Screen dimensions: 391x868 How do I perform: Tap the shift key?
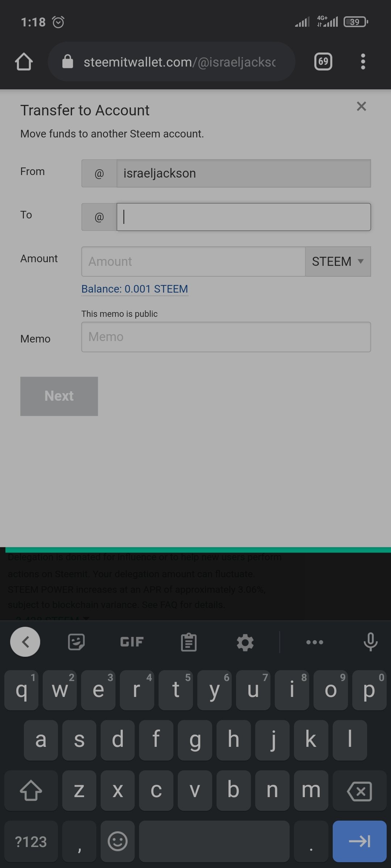point(31,790)
